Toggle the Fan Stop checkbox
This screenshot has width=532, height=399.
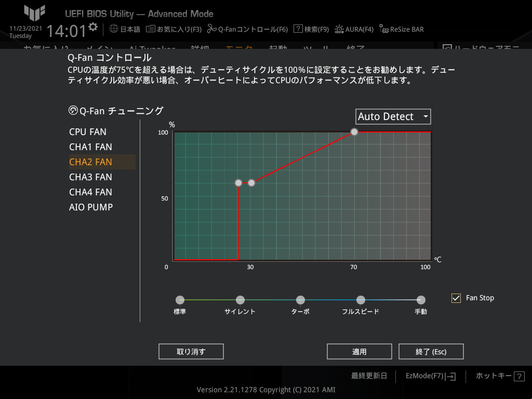(456, 298)
